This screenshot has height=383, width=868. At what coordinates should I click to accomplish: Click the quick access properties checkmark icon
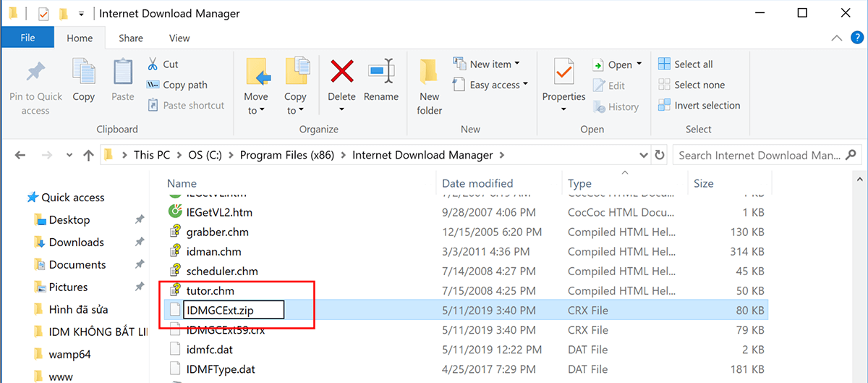43,14
